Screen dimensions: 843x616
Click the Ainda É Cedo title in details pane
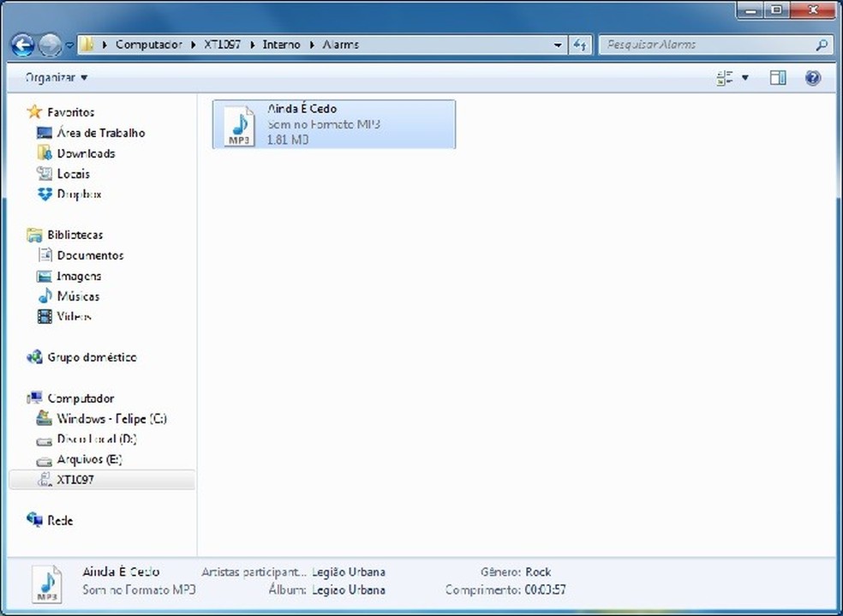pos(121,572)
